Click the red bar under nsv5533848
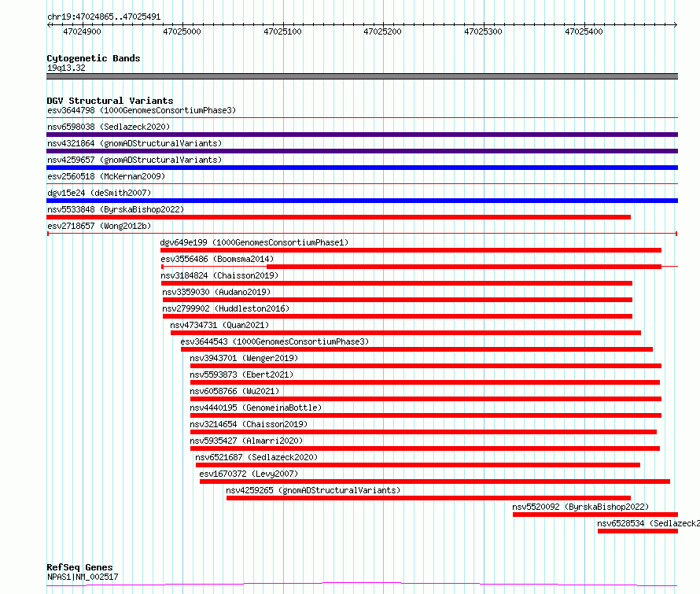The width and height of the screenshot is (700, 594). tap(338, 217)
